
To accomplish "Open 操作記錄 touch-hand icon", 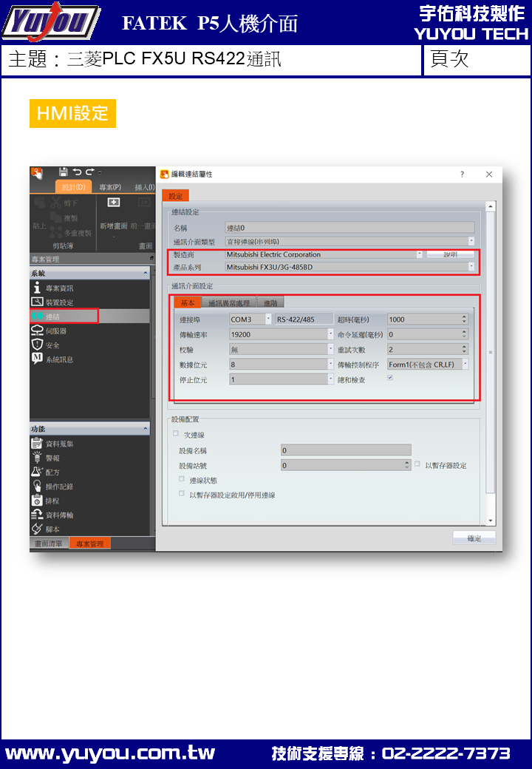I will [x=37, y=486].
